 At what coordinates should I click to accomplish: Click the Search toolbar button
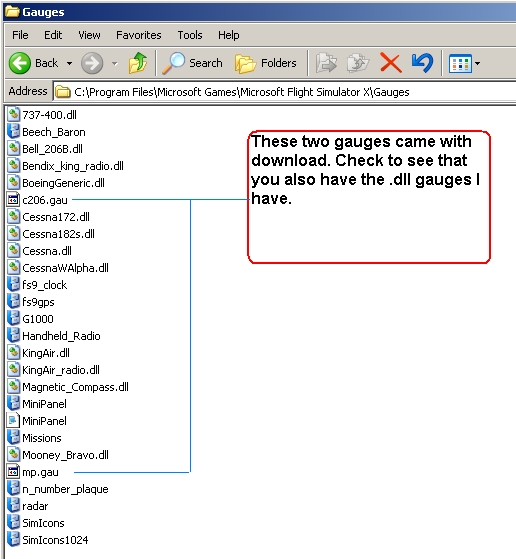click(x=192, y=63)
